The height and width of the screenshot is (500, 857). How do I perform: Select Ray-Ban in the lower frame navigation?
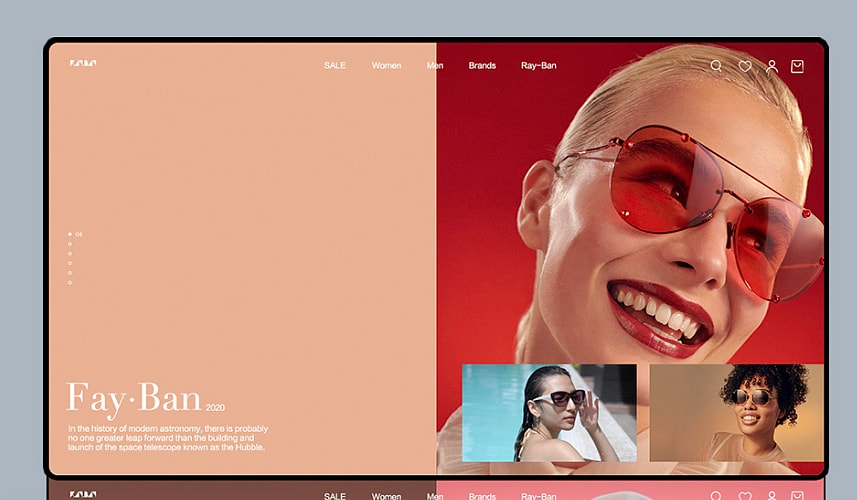click(538, 496)
